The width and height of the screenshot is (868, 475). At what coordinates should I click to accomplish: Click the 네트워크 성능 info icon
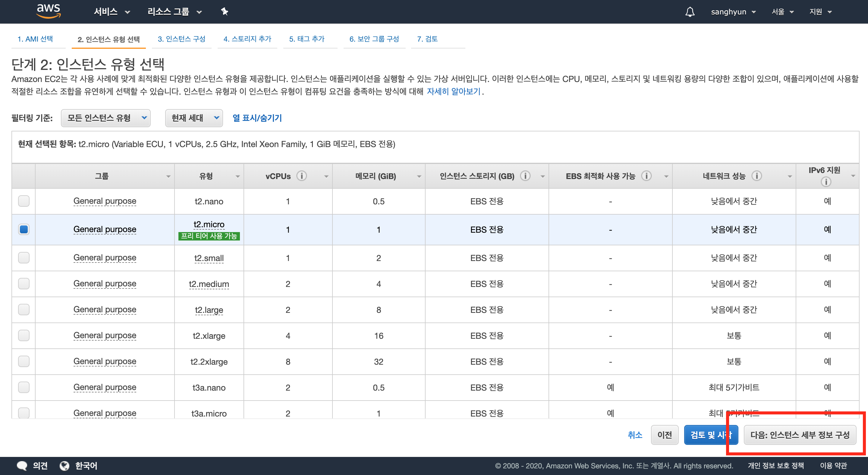click(756, 176)
